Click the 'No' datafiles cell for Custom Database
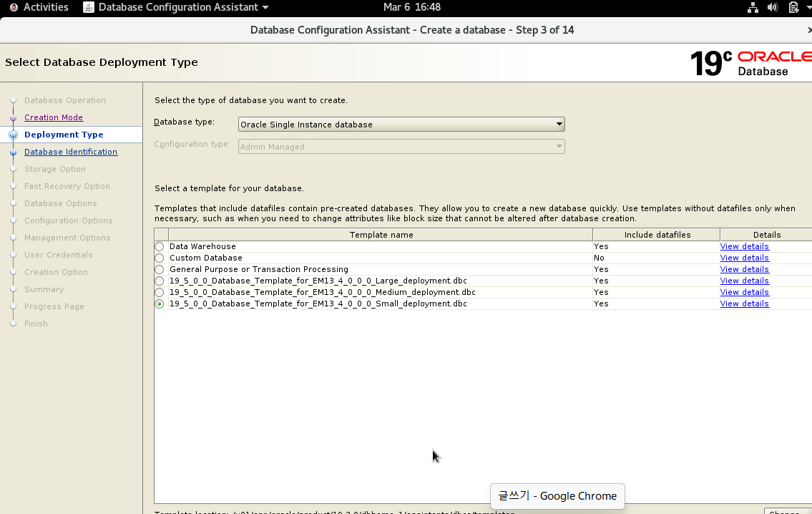 coord(599,258)
